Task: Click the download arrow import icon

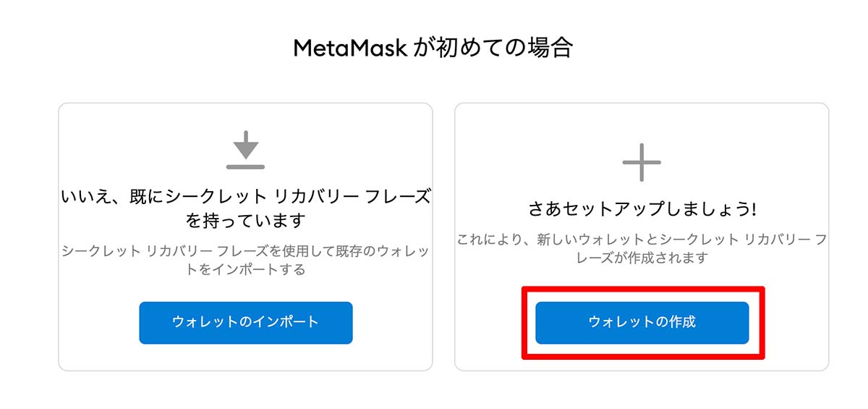Action: [246, 150]
